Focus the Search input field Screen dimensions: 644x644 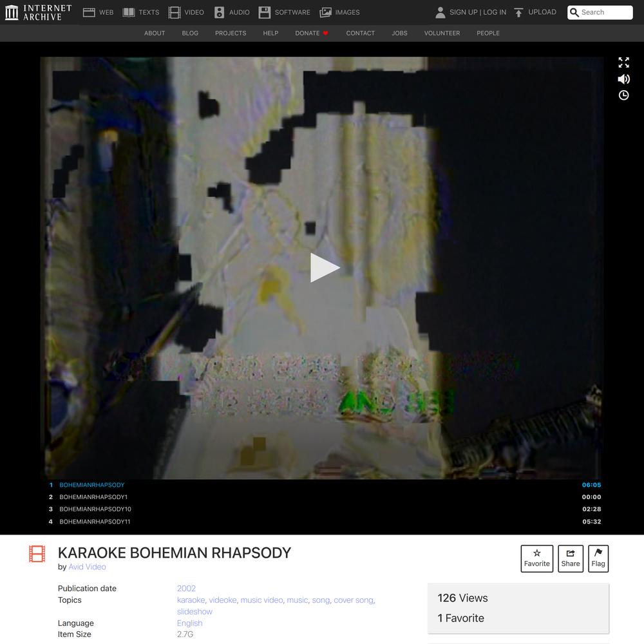[x=600, y=12]
